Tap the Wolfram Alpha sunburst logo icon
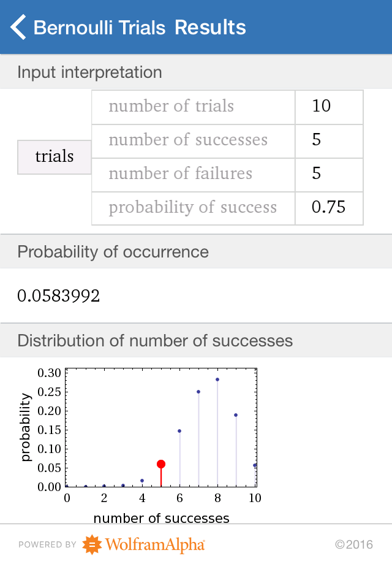Screen dimensions: 392x564 pyautogui.click(x=92, y=544)
